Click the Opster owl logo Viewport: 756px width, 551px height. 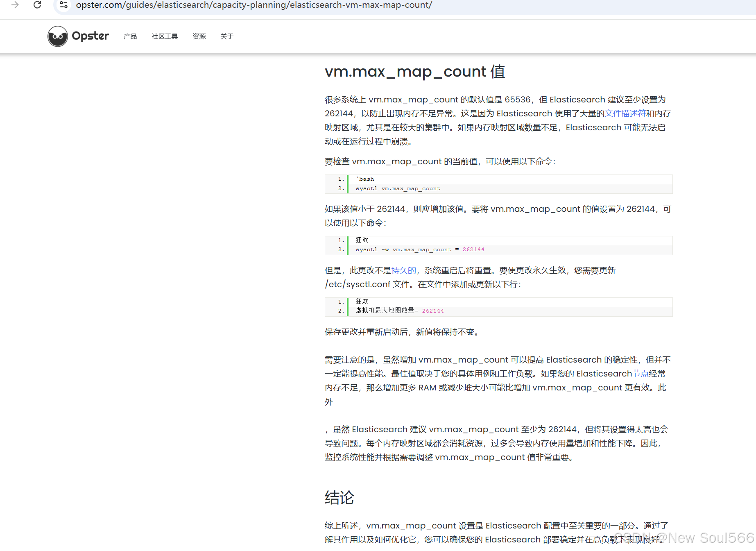coord(57,36)
